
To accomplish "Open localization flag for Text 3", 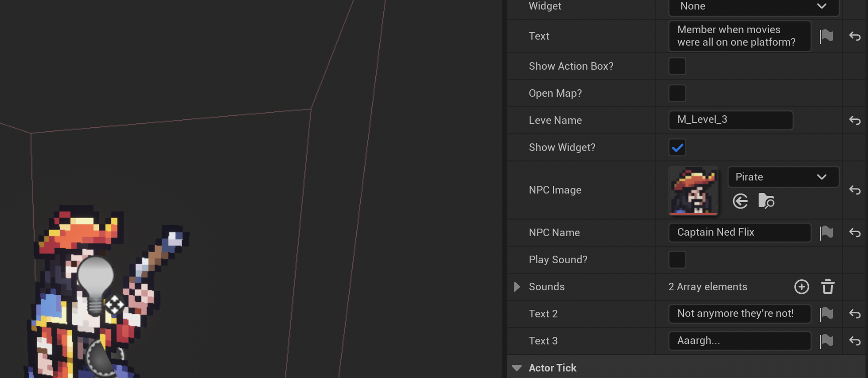I will pos(826,341).
